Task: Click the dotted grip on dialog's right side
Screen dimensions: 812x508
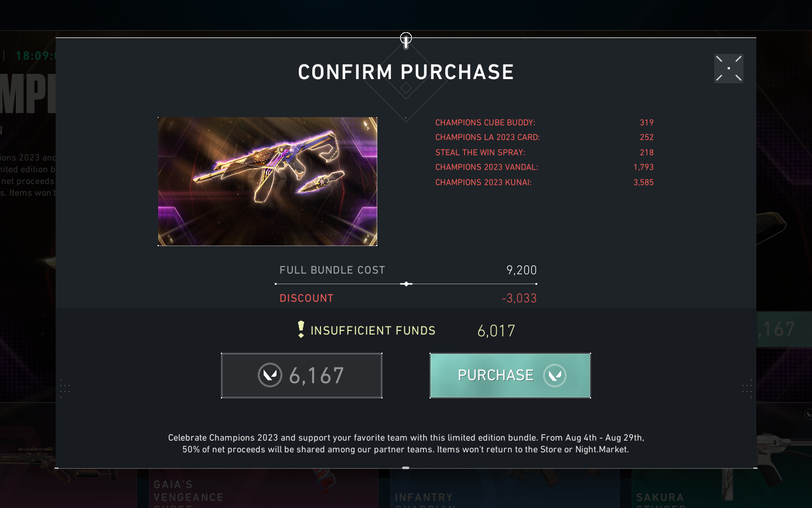Action: [746, 388]
